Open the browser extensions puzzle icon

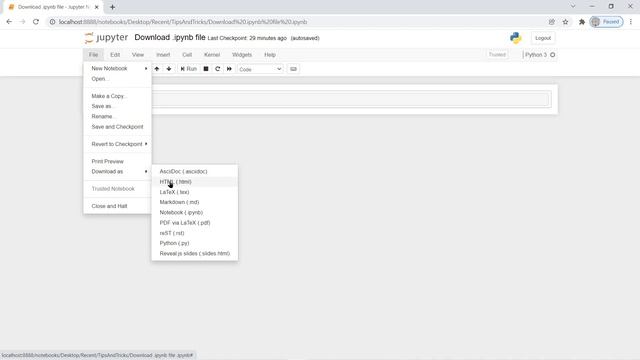582,22
